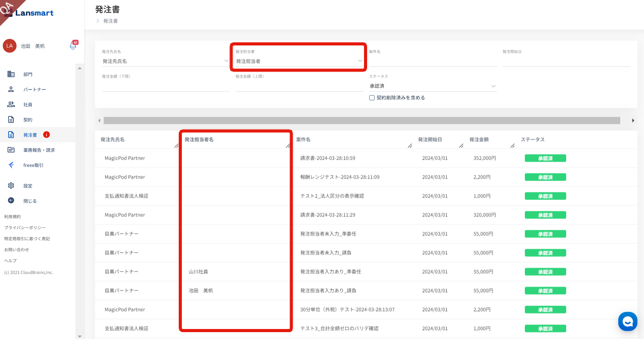Click the red alert badge beside 発注書
The image size is (644, 339).
(x=46, y=135)
